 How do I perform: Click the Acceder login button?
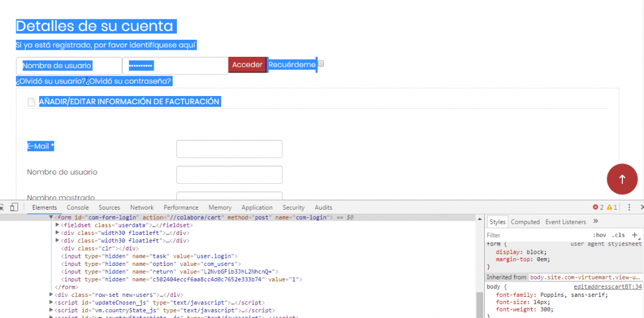pos(247,64)
